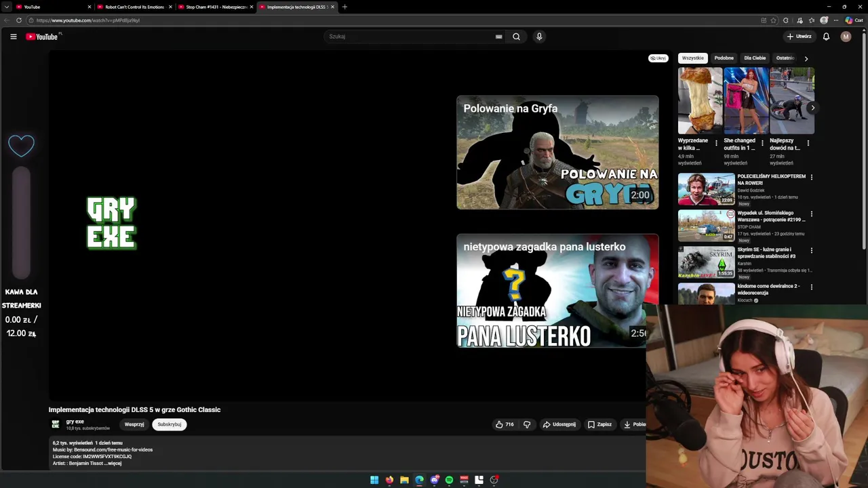Dislike the video
The width and height of the screenshot is (868, 488).
pos(527,424)
